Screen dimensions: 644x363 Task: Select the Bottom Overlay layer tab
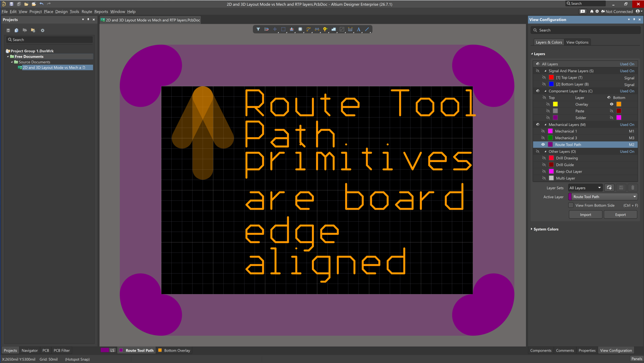[174, 350]
